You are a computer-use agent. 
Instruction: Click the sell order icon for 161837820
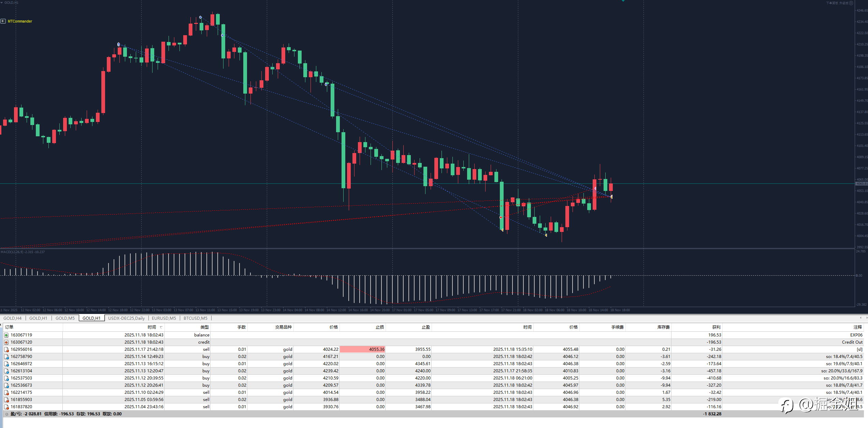pos(6,407)
